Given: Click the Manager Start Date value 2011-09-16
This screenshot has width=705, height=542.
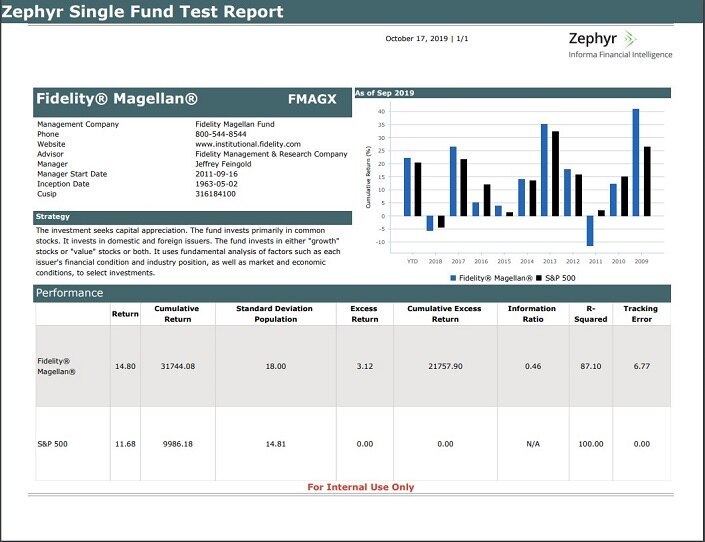Looking at the screenshot, I should (x=216, y=174).
